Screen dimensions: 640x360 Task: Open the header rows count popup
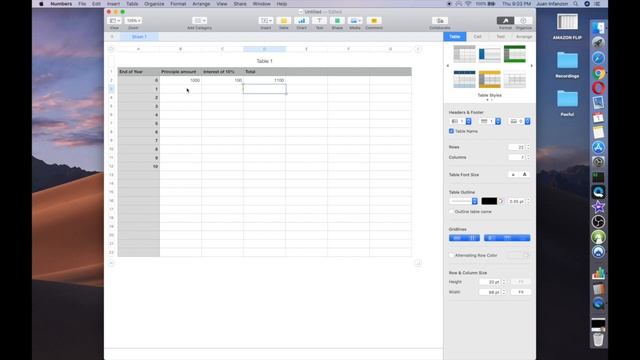coord(490,122)
